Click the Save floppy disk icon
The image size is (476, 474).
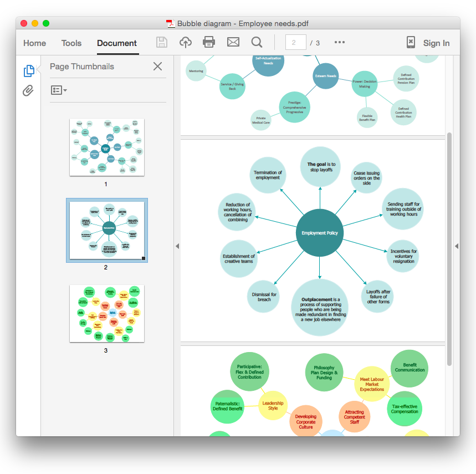point(161,42)
